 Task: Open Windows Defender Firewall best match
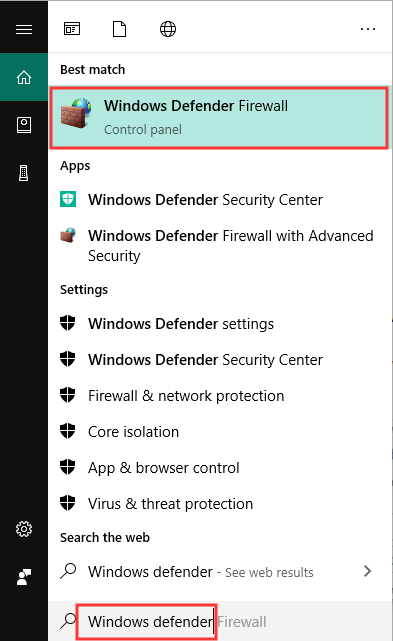219,117
